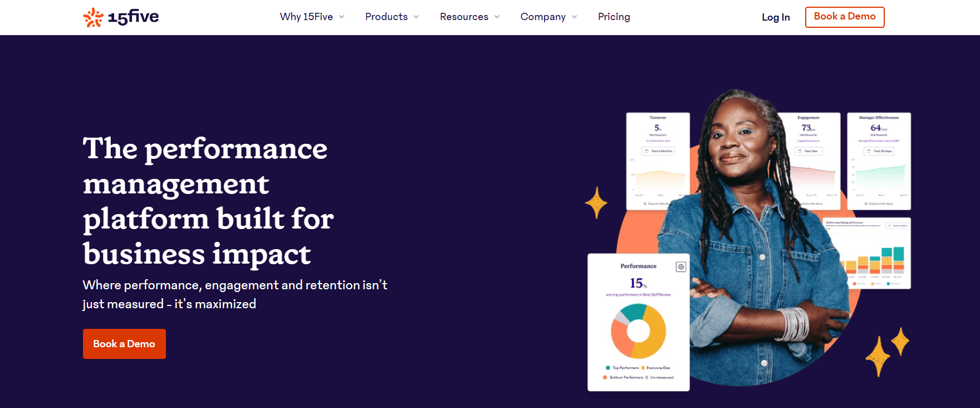Open the Resources dropdown arrow
Screen dimensions: 980x408
[497, 17]
